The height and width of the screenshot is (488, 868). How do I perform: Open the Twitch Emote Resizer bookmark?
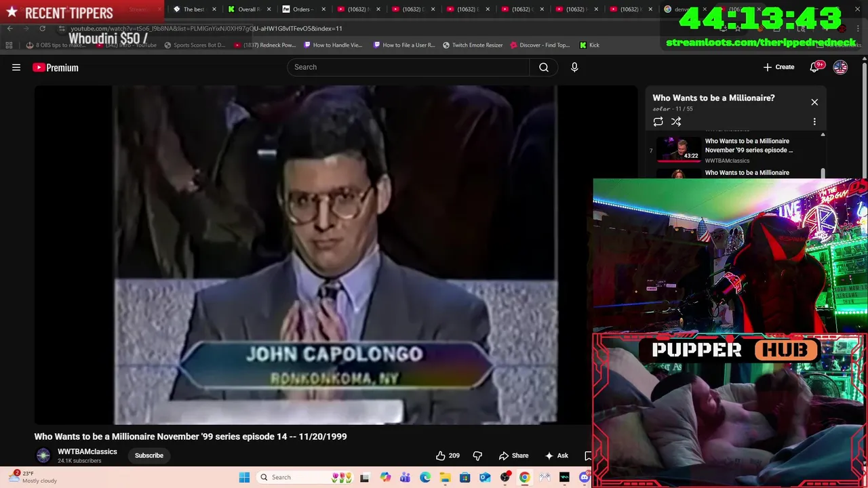[x=473, y=45]
